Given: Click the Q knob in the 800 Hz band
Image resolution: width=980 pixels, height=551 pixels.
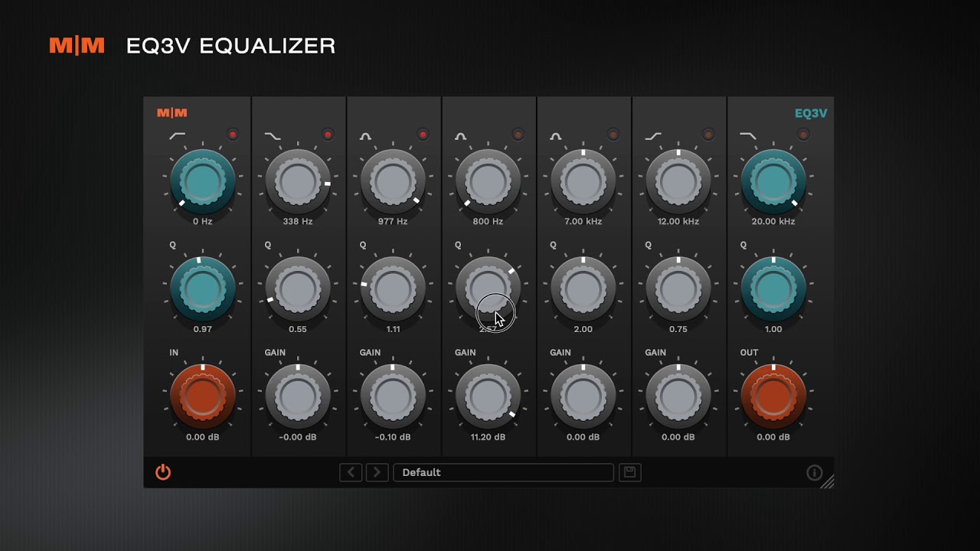Looking at the screenshot, I should (x=488, y=289).
